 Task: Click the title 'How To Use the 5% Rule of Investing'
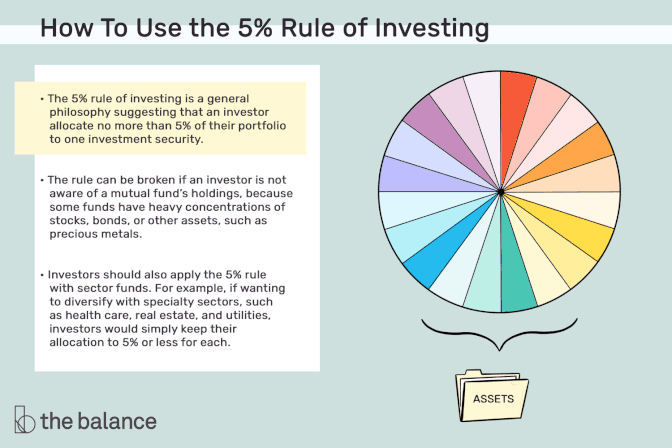pos(264,28)
